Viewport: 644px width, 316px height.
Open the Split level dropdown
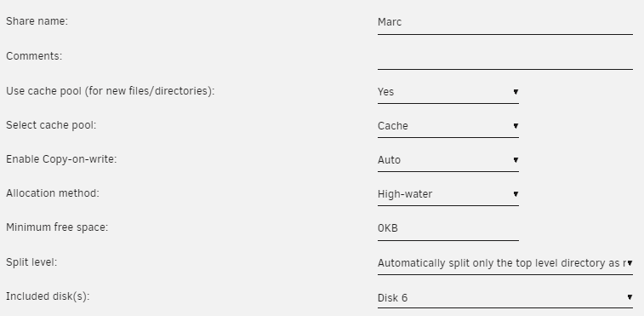504,263
